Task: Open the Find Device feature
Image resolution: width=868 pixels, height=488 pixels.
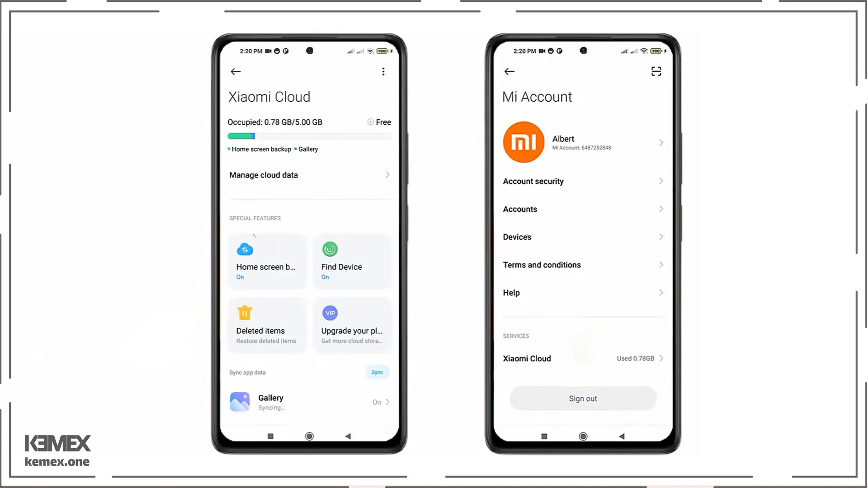Action: [x=352, y=260]
